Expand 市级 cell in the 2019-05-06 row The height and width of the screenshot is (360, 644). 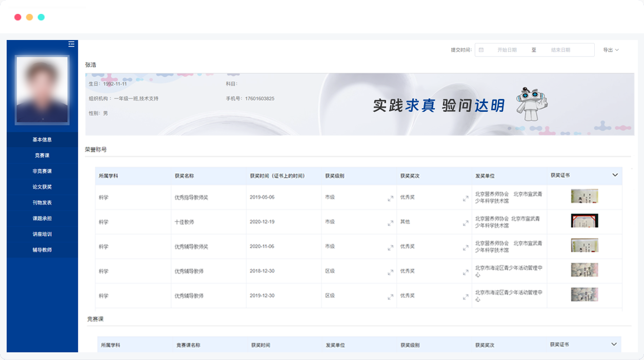tap(391, 198)
